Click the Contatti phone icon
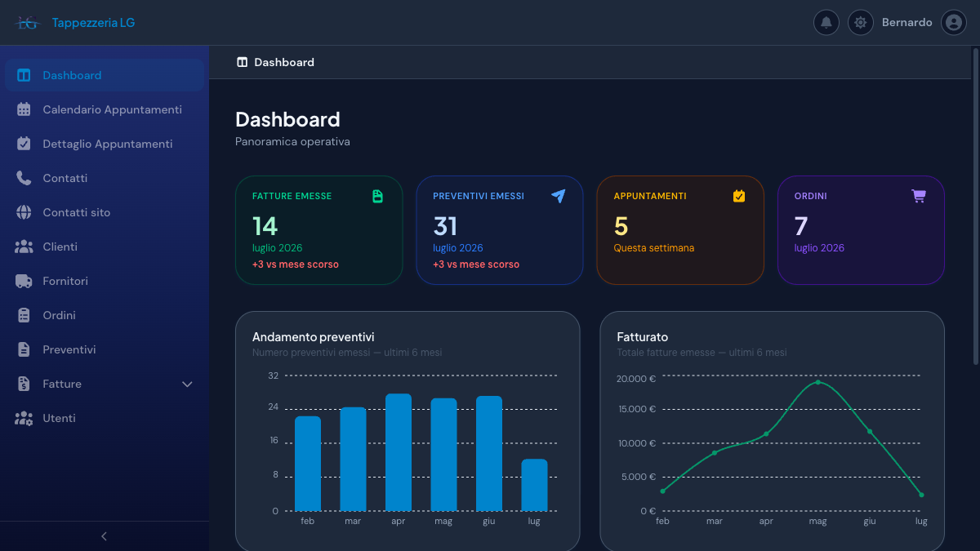This screenshot has width=980, height=551. point(24,178)
